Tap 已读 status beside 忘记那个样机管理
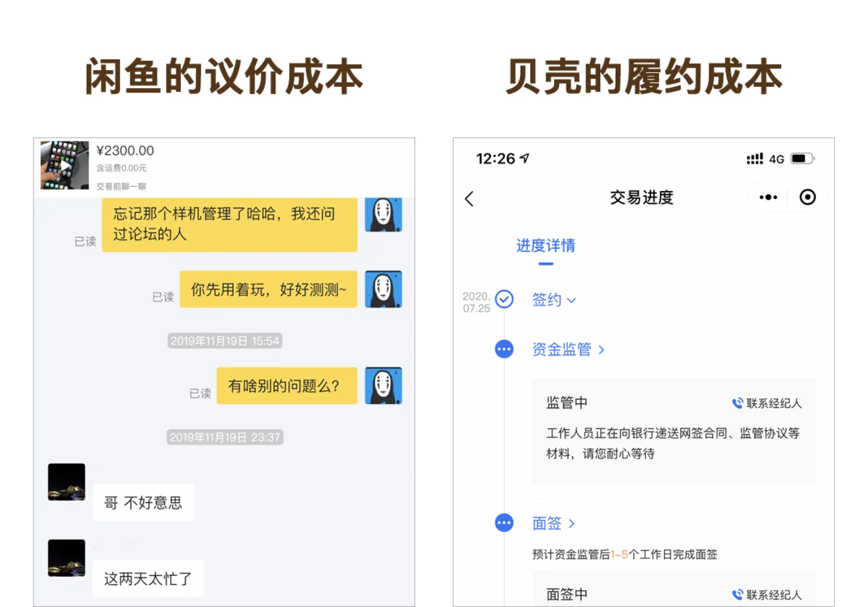 tap(85, 241)
